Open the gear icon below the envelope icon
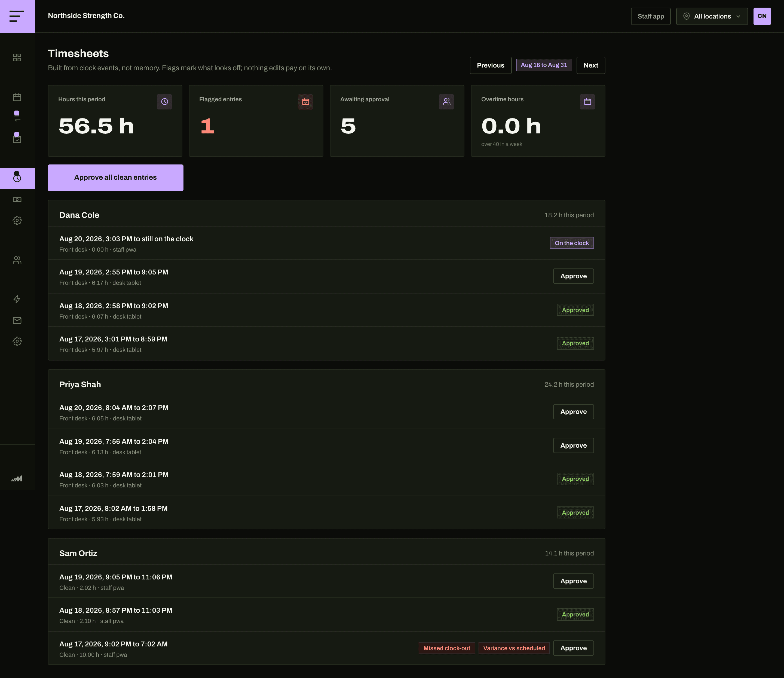 [x=17, y=341]
